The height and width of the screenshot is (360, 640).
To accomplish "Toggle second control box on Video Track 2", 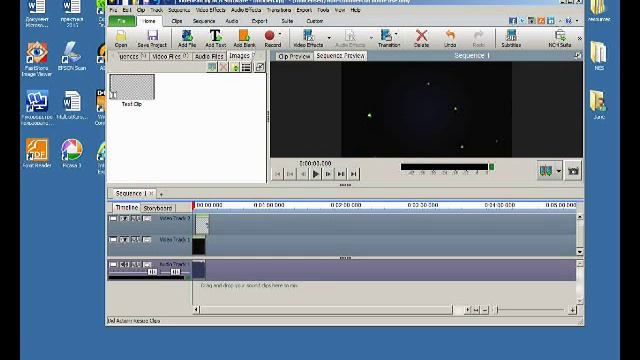I will [x=124, y=219].
